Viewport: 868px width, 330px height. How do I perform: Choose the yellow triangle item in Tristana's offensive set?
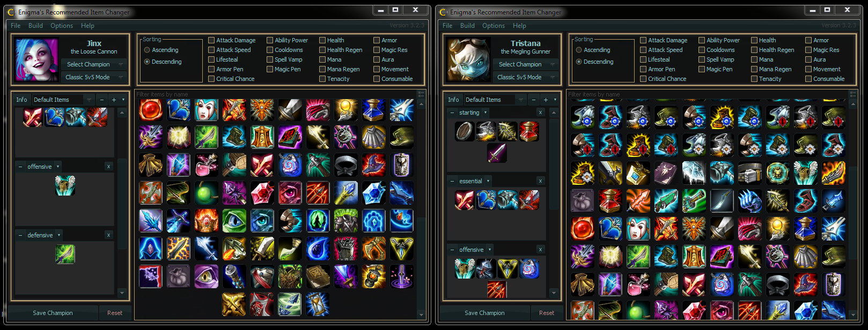[x=507, y=268]
